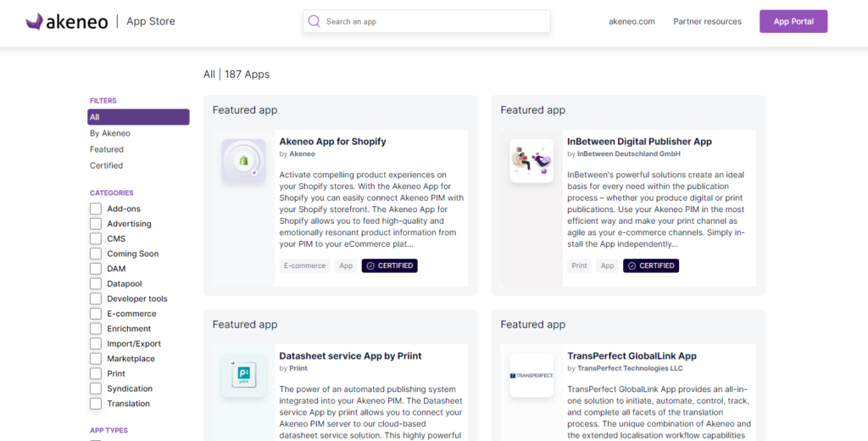Focus the Search an app field

pos(432,22)
